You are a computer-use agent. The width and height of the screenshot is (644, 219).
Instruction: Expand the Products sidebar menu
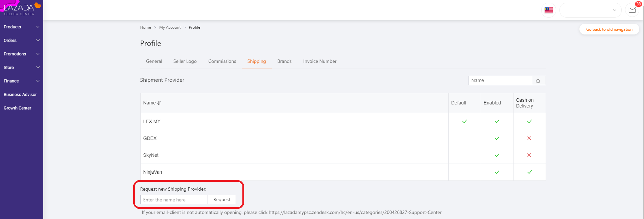22,27
